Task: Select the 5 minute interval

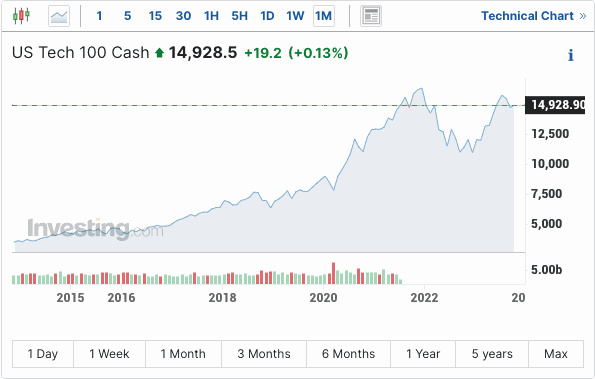Action: tap(128, 16)
